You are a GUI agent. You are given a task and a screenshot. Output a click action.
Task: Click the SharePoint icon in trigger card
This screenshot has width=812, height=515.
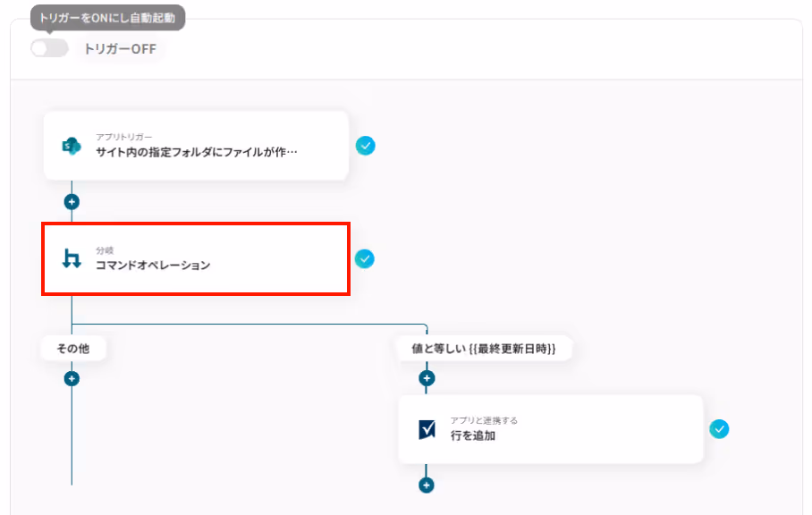coord(72,146)
